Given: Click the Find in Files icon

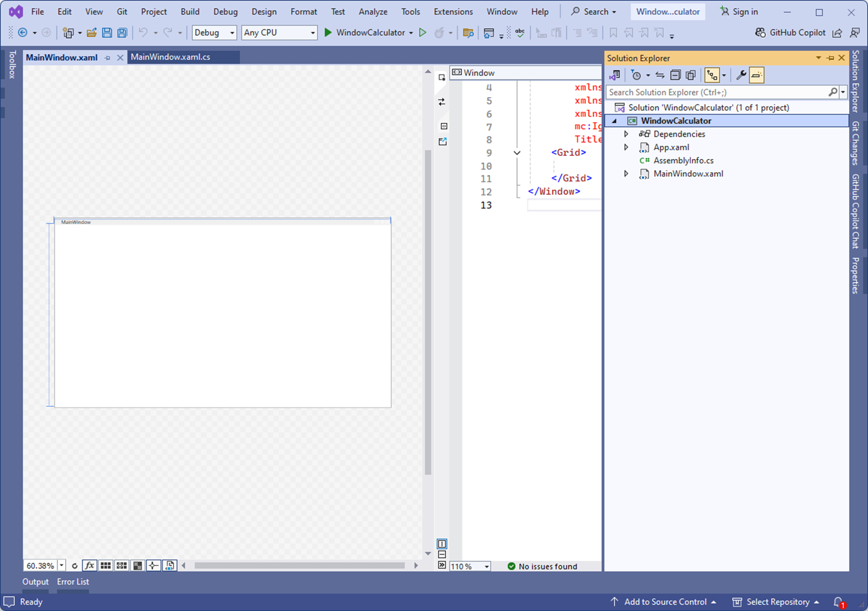Looking at the screenshot, I should point(468,33).
